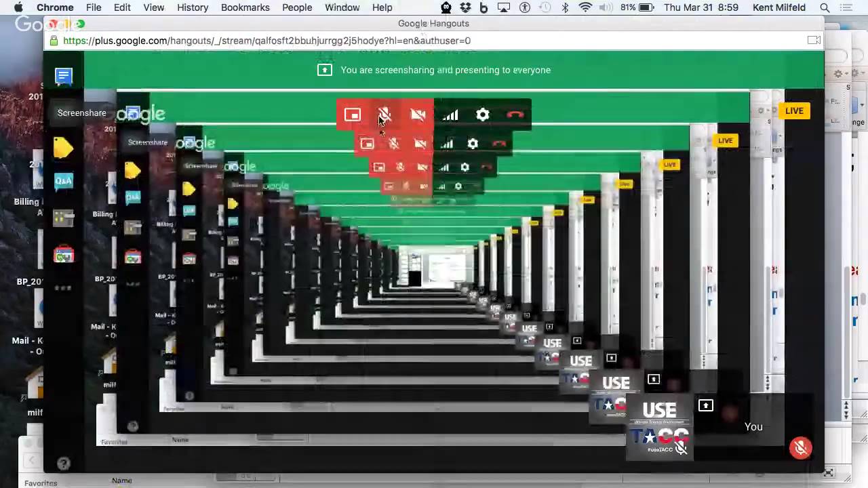The width and height of the screenshot is (868, 488).
Task: Click the Hangouts address bar URL
Action: [267, 41]
